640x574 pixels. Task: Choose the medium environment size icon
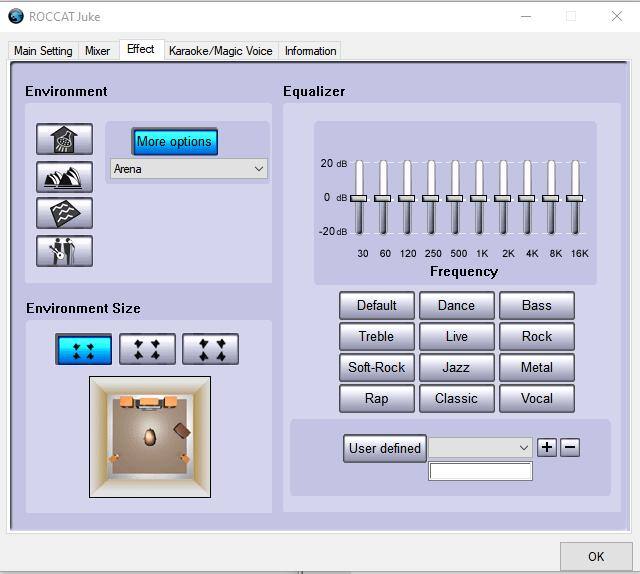point(147,349)
